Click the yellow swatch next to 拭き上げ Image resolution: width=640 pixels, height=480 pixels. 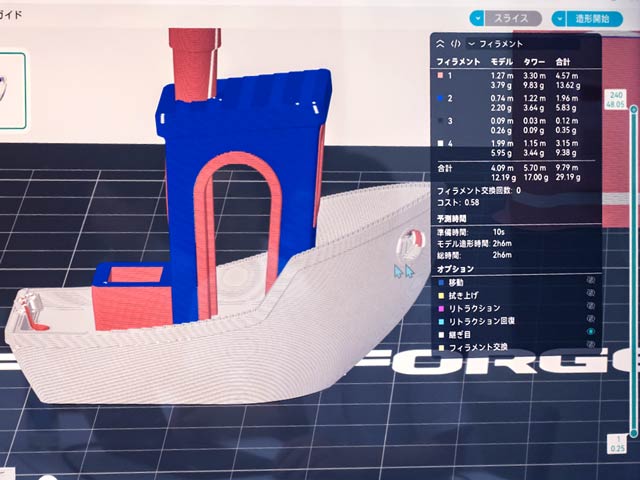click(441, 296)
